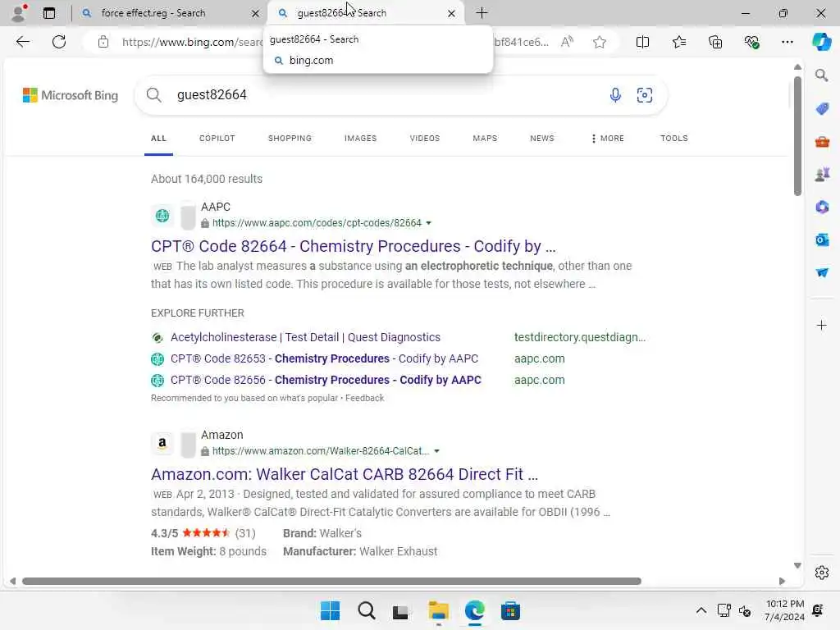Add this page to favorites star
840x630 pixels.
(600, 42)
